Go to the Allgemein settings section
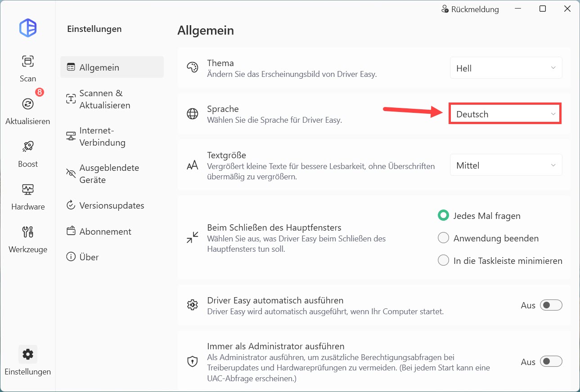This screenshot has height=392, width=580. (112, 67)
